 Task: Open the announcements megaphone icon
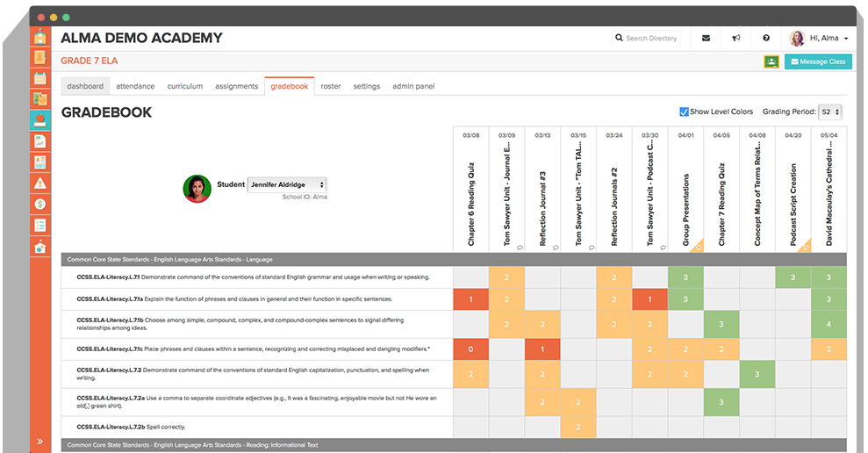736,39
